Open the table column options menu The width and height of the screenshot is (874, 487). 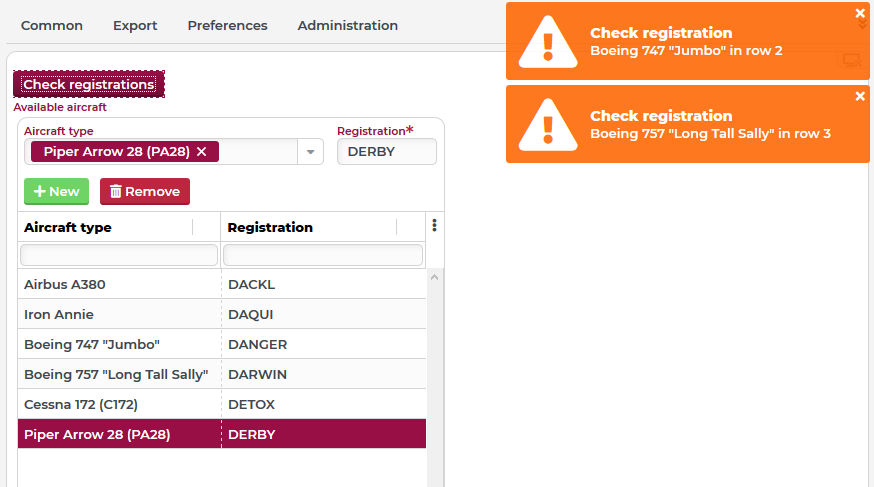point(434,225)
